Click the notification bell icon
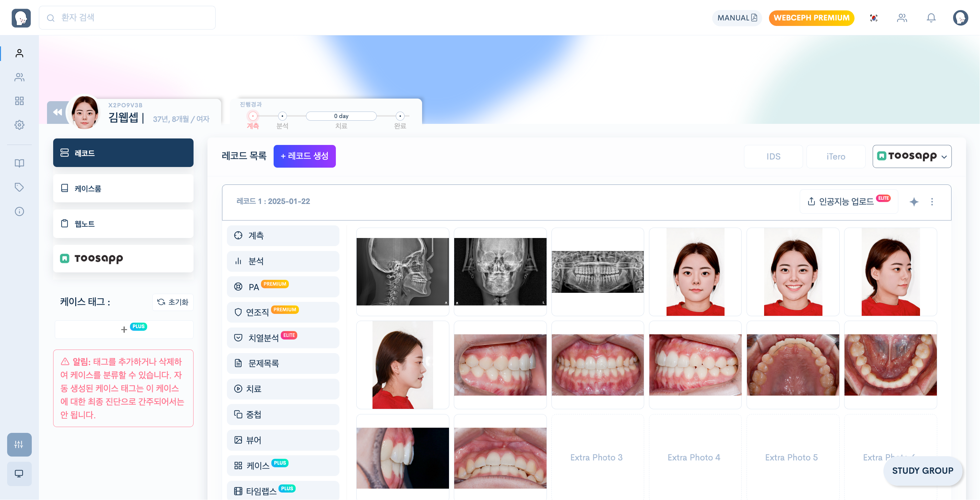The width and height of the screenshot is (980, 500). click(x=931, y=18)
